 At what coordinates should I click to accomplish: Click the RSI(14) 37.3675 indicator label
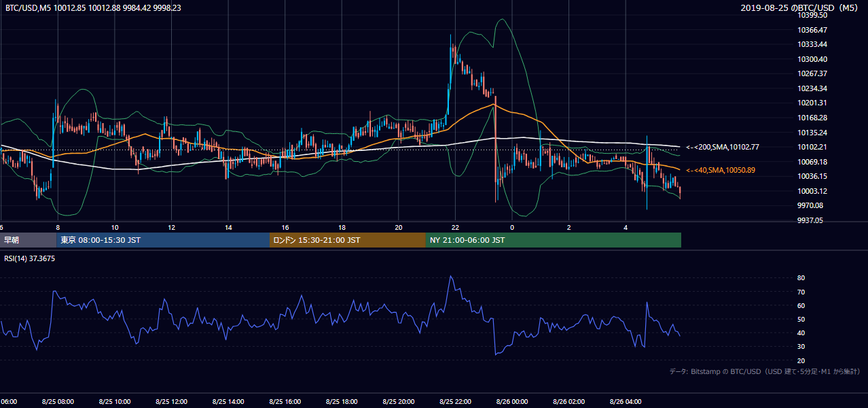(30, 258)
